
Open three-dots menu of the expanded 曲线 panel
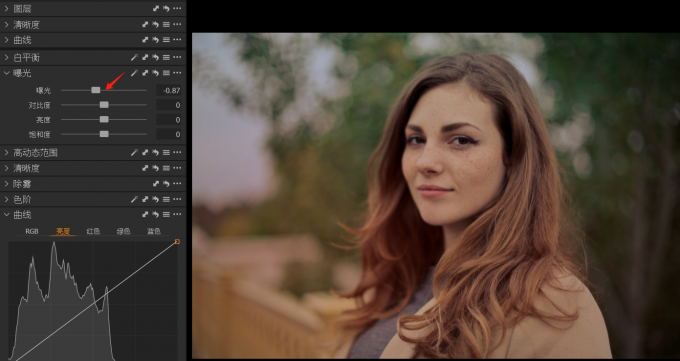(x=177, y=214)
